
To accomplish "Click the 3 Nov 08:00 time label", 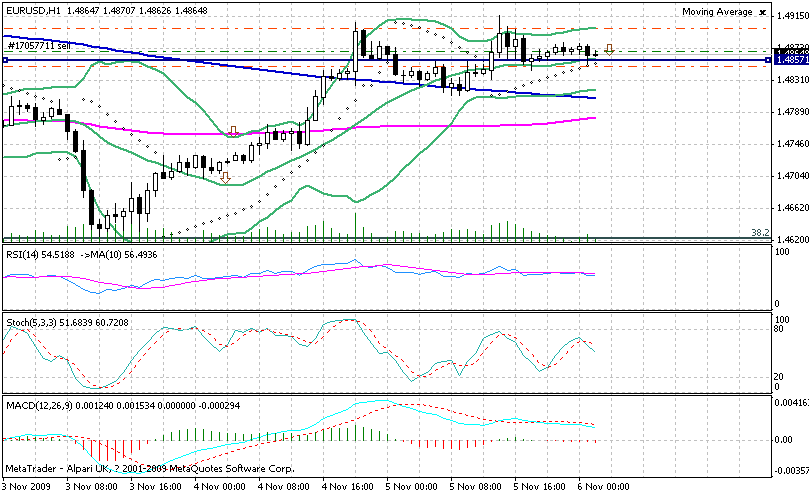I will point(91,486).
